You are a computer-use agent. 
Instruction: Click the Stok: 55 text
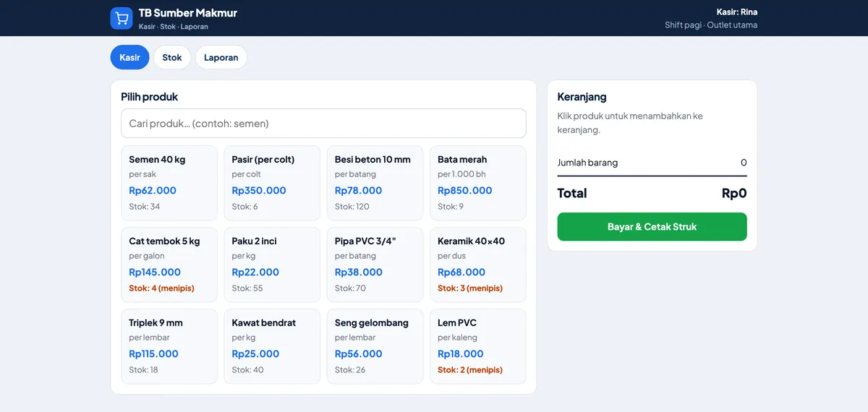click(247, 288)
